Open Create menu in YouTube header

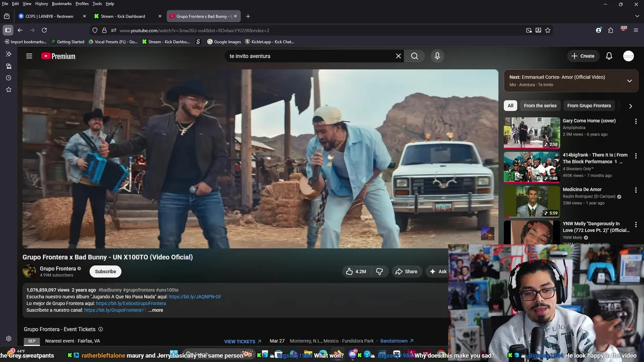(583, 56)
